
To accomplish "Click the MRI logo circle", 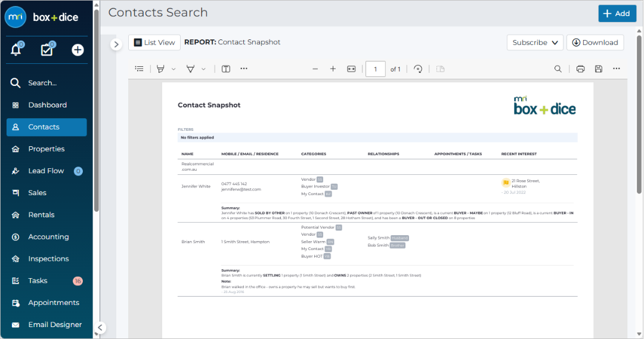I will tap(15, 17).
